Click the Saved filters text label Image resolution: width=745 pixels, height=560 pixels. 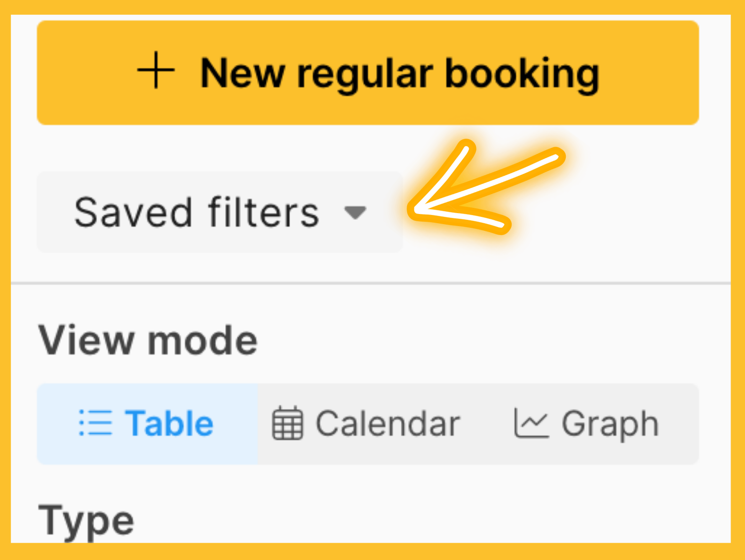click(x=196, y=212)
